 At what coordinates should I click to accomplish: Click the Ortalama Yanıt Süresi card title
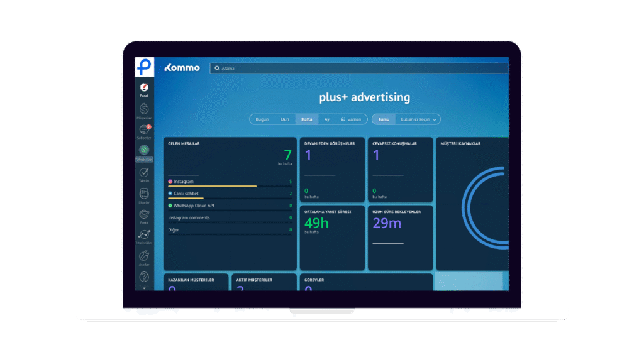click(x=328, y=212)
